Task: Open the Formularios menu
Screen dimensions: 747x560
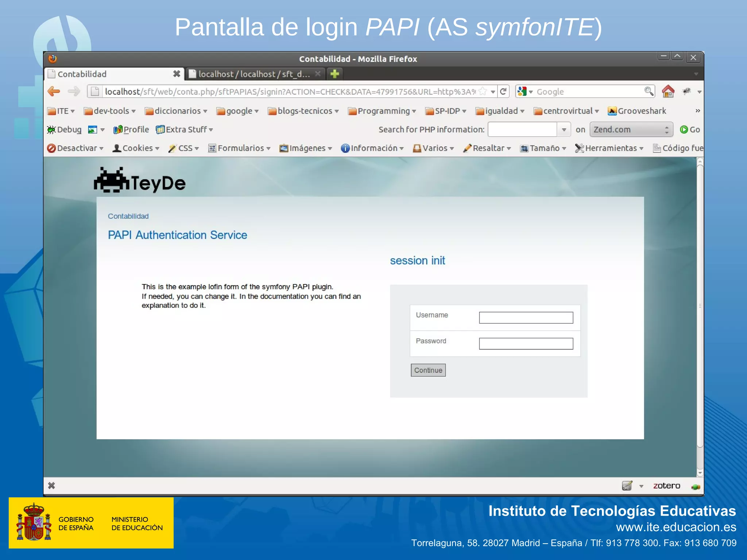Action: pos(239,148)
